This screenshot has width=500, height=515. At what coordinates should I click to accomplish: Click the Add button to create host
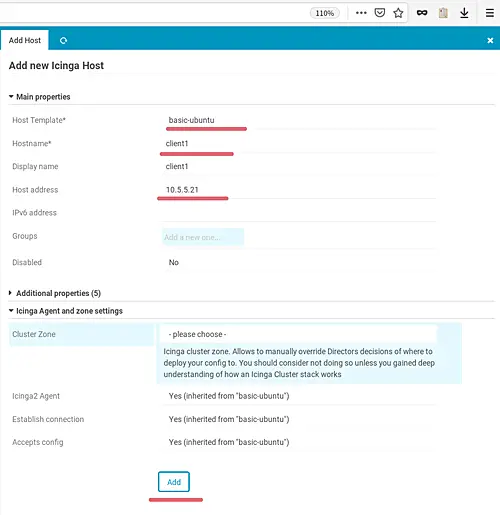[174, 482]
